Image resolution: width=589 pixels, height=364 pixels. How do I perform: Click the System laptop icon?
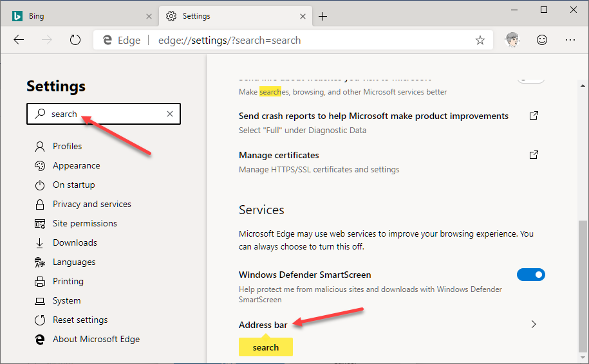[x=40, y=301]
